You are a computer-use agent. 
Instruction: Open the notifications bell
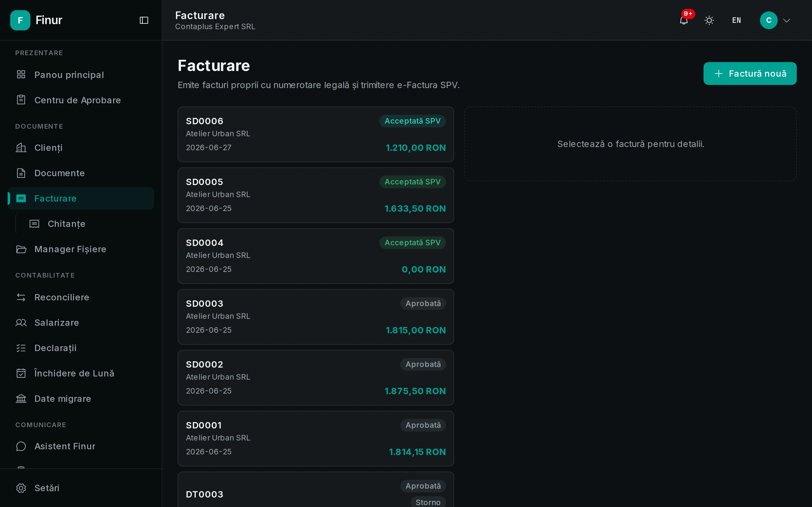pyautogui.click(x=683, y=20)
